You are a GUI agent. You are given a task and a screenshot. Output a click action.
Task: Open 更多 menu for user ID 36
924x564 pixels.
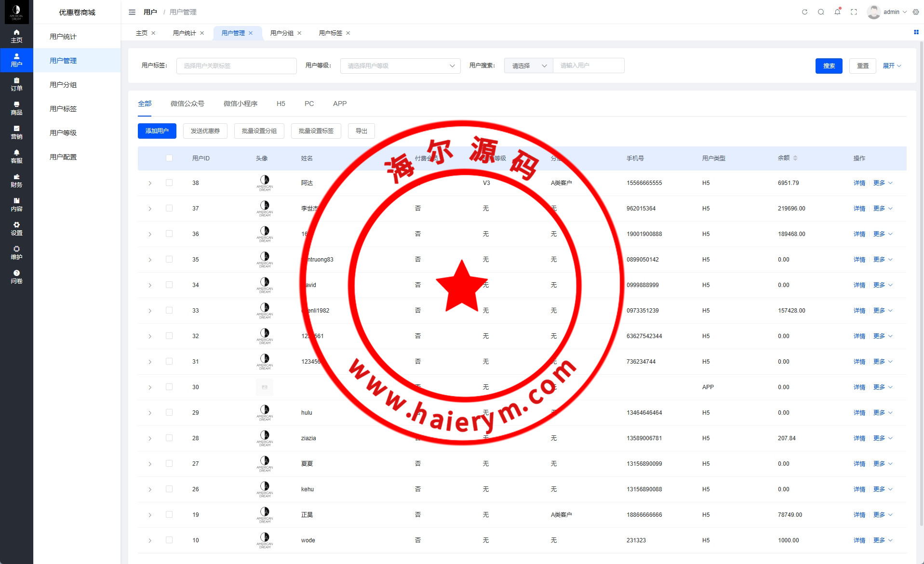click(883, 234)
